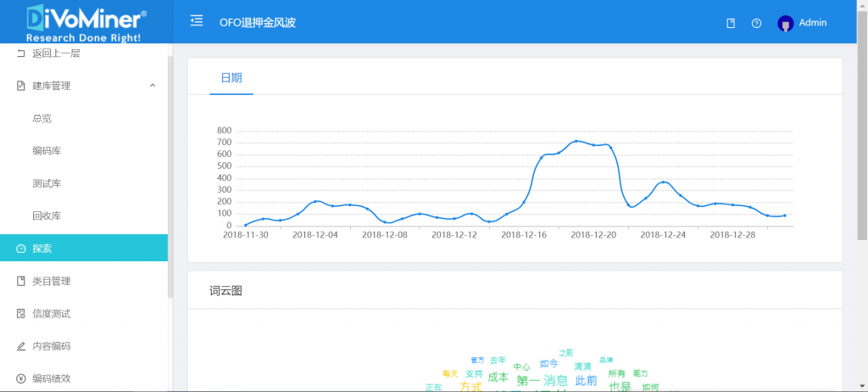Screen dimensions: 868x392
Task: Click the word 支持 in word cloud
Action: [x=474, y=373]
